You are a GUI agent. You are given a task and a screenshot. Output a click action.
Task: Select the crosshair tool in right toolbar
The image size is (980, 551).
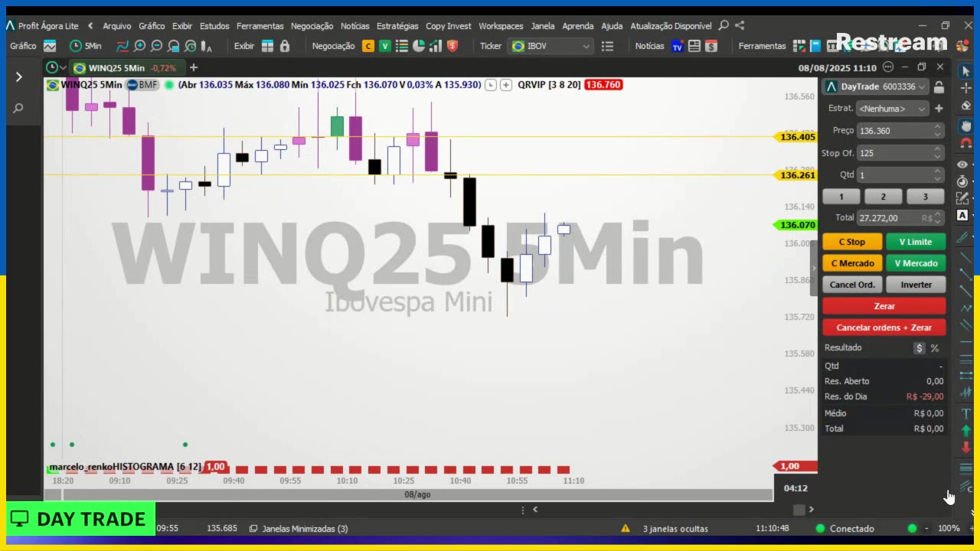pyautogui.click(x=965, y=88)
